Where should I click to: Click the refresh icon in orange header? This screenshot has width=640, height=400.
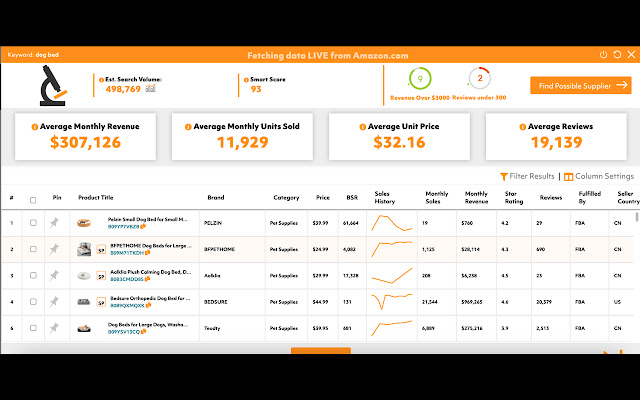tap(617, 55)
